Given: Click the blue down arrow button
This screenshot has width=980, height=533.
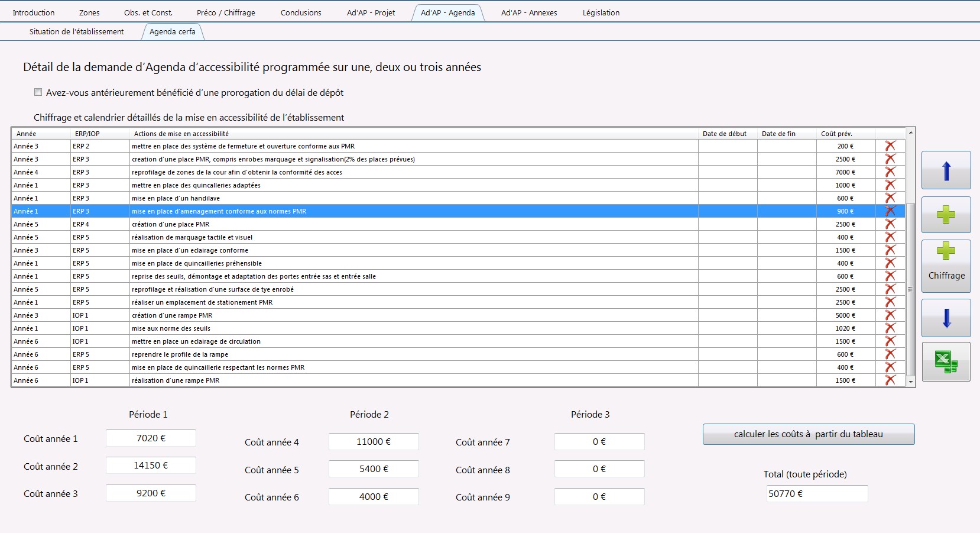Looking at the screenshot, I should pos(946,318).
